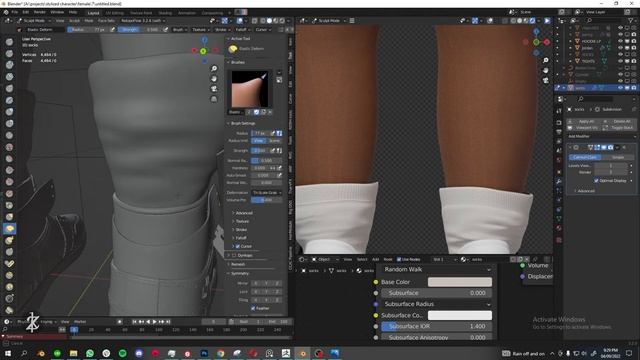This screenshot has height=360, width=640.
Task: Click the Viewport Vis button
Action: [584, 128]
